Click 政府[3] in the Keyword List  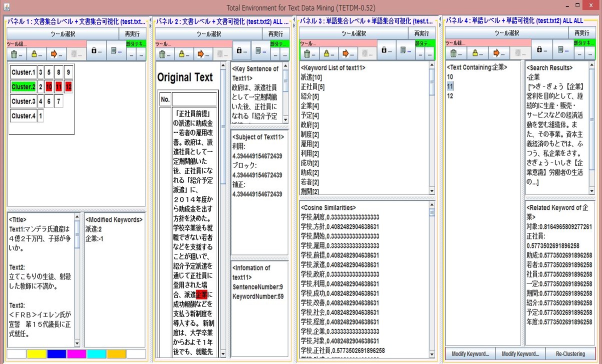[310, 125]
